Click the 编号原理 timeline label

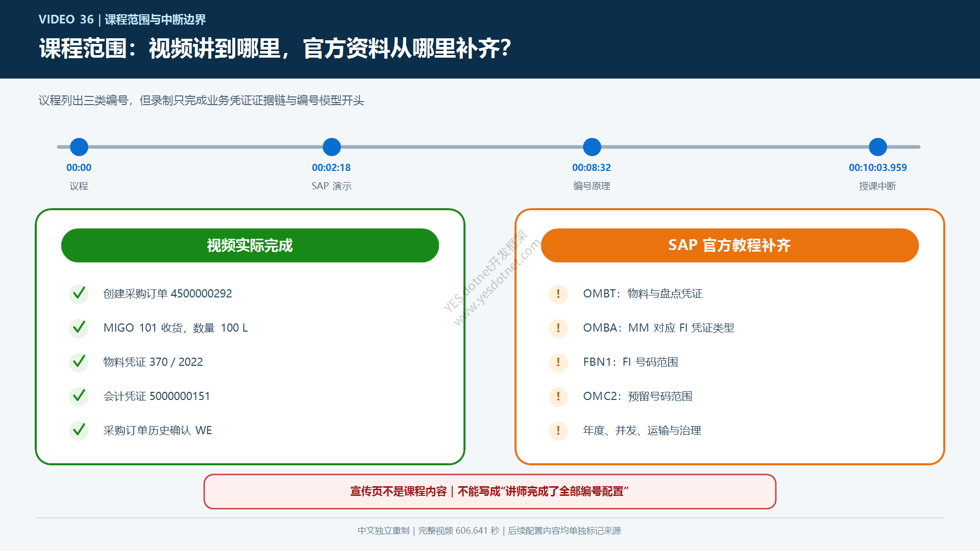[x=592, y=186]
